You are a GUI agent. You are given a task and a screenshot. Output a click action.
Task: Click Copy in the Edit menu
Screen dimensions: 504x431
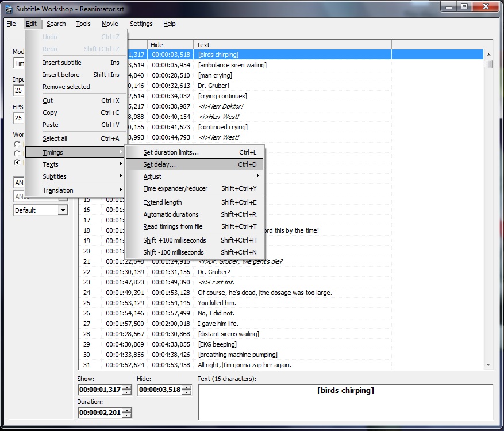[76, 113]
